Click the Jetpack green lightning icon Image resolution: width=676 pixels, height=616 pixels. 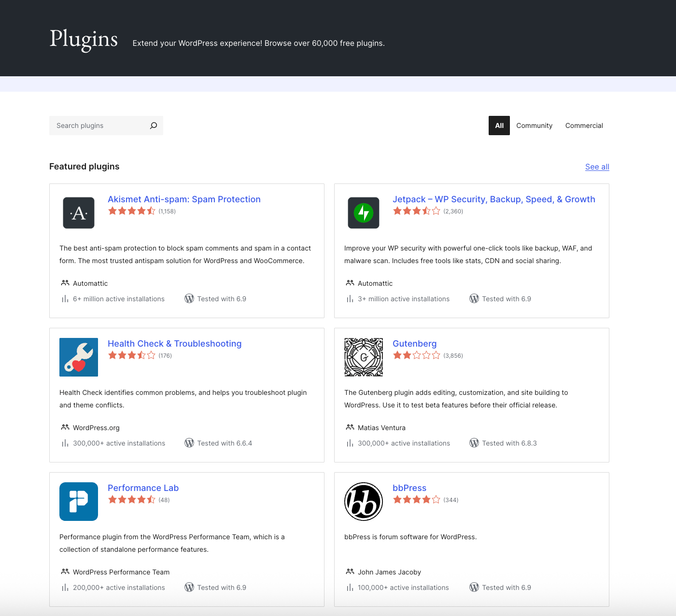click(x=363, y=212)
